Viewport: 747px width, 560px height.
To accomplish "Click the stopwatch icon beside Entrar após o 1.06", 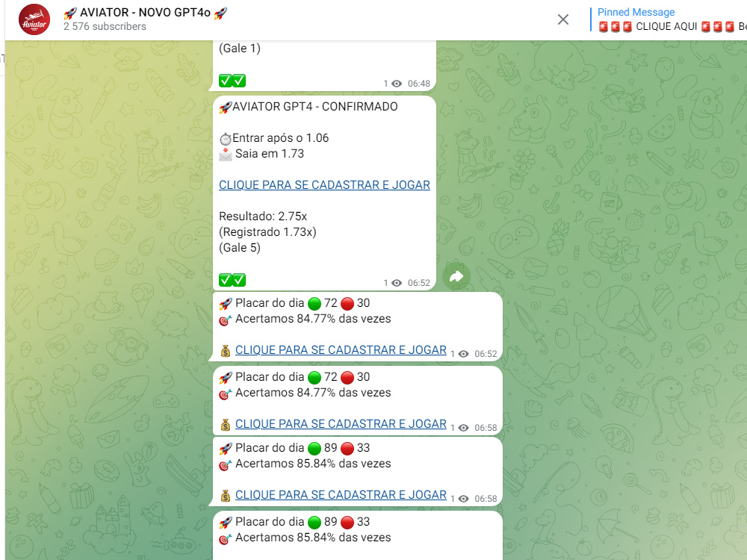I will click(x=226, y=139).
